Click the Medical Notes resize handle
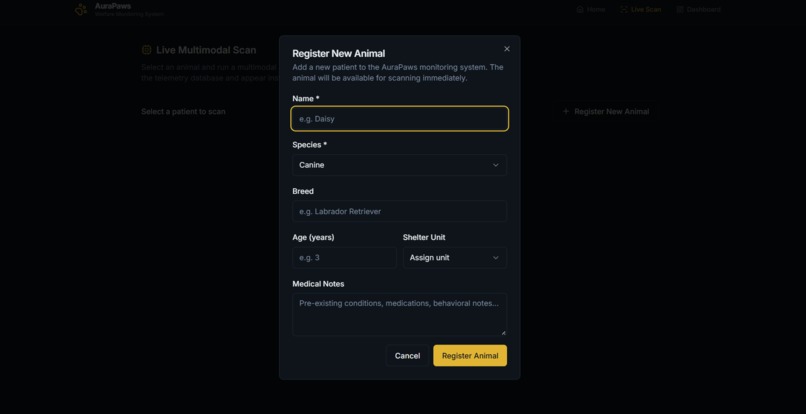 (x=503, y=333)
